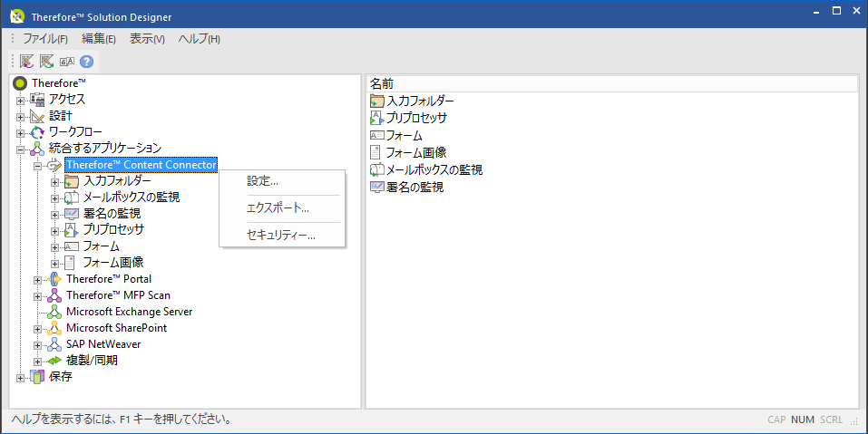Click the second toolbar icon with a green pencil
This screenshot has width=868, height=434.
point(46,62)
